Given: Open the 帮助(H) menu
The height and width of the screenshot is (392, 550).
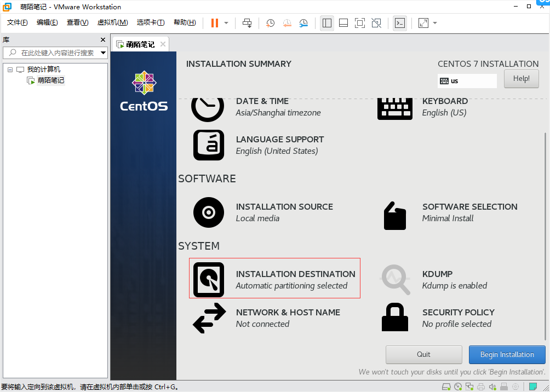Looking at the screenshot, I should pyautogui.click(x=185, y=22).
